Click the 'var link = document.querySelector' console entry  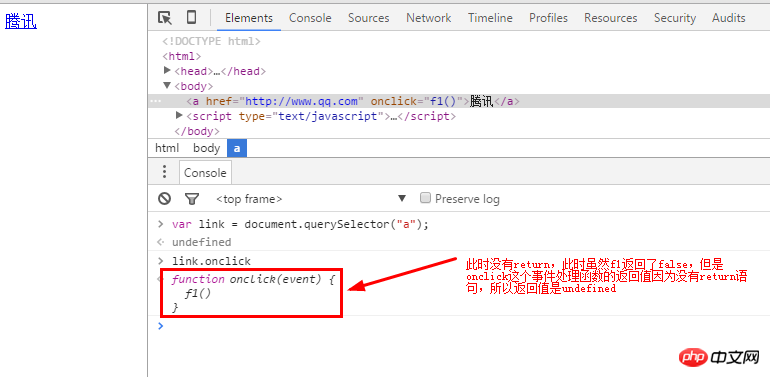300,224
